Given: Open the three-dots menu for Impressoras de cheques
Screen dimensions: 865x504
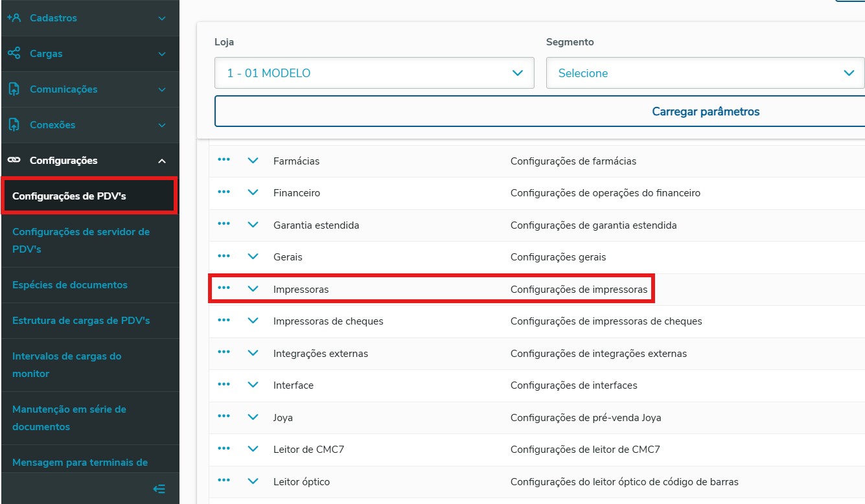Looking at the screenshot, I should click(x=224, y=320).
